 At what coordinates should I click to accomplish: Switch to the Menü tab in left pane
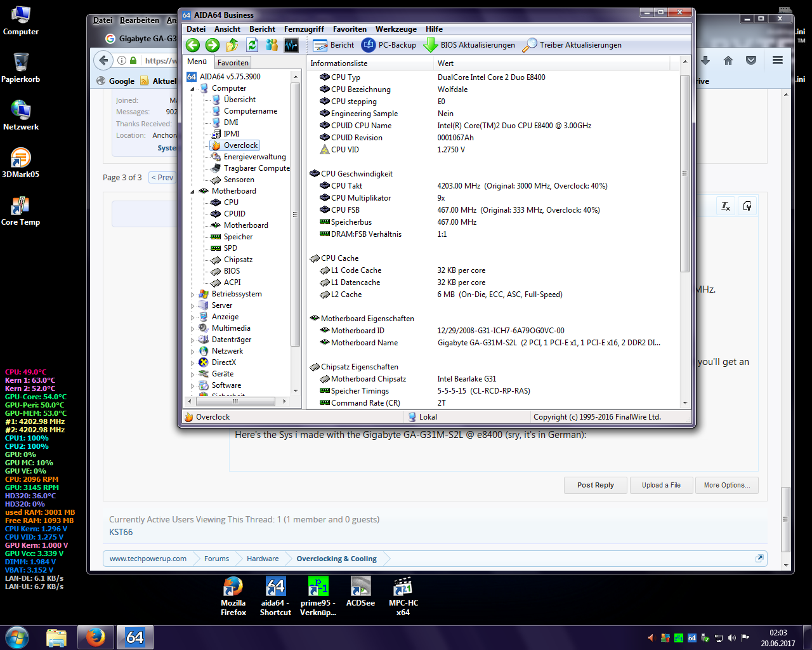coord(197,62)
